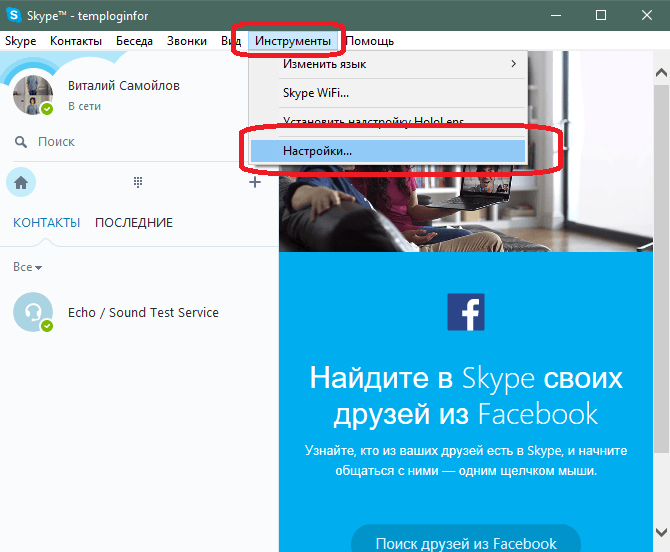
Task: Click the Skype logo in title bar
Action: click(14, 15)
